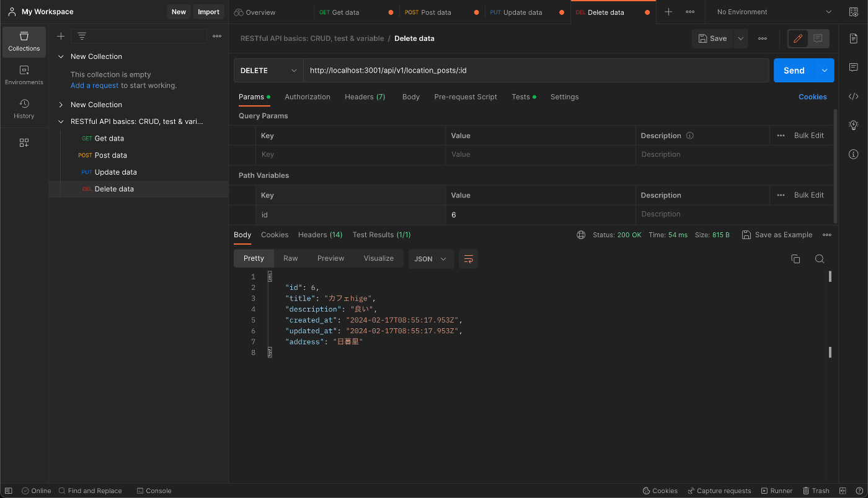This screenshot has height=498, width=868.
Task: Open the History sidebar panel
Action: click(24, 109)
